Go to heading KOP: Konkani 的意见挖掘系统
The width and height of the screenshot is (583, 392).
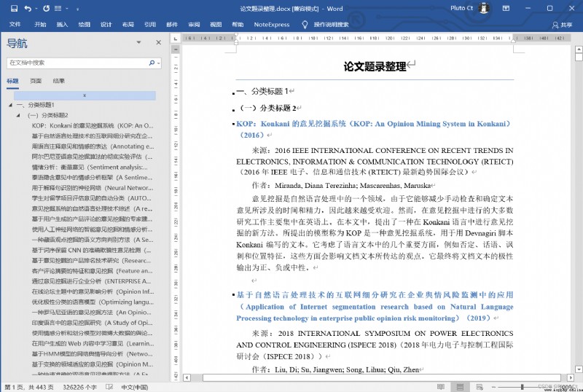(x=93, y=126)
